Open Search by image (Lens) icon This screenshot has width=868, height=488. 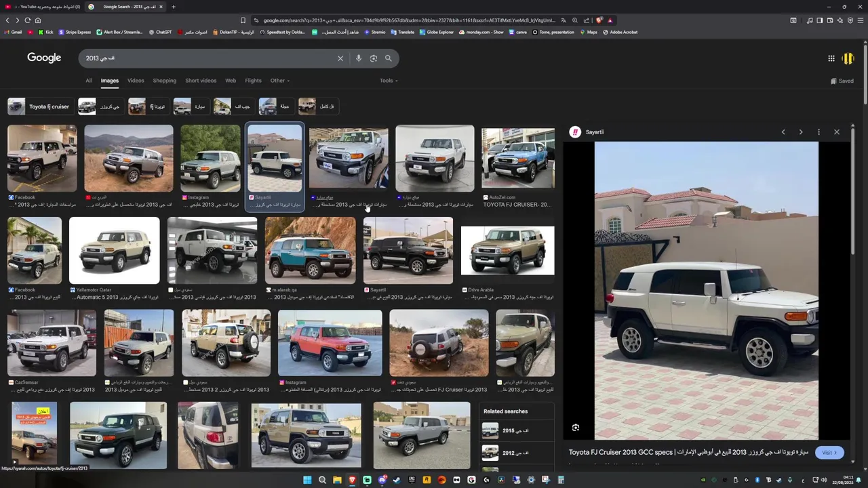(374, 58)
